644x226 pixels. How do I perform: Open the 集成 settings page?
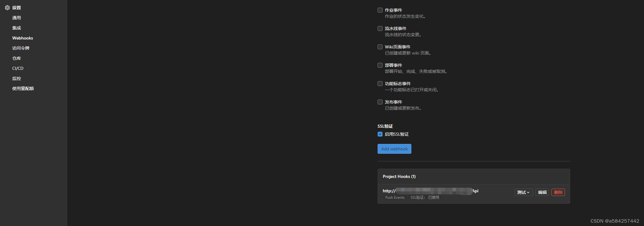click(17, 28)
